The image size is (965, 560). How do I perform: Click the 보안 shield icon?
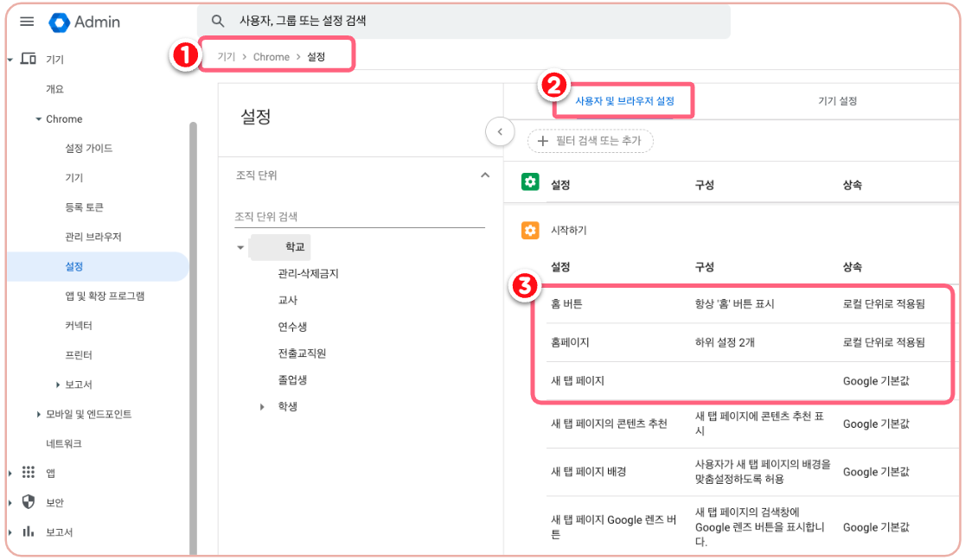[29, 501]
